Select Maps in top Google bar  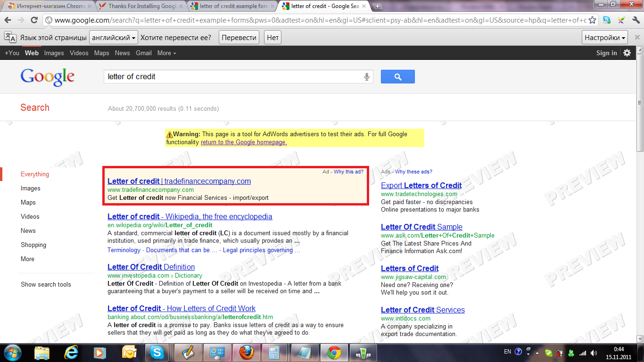(x=101, y=53)
